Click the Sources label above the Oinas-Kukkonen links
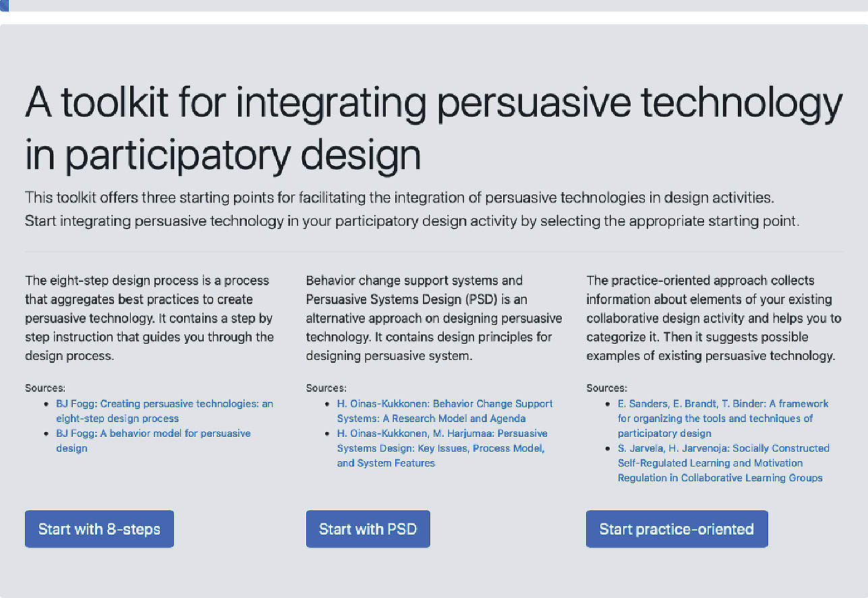The height and width of the screenshot is (598, 868). [x=326, y=388]
